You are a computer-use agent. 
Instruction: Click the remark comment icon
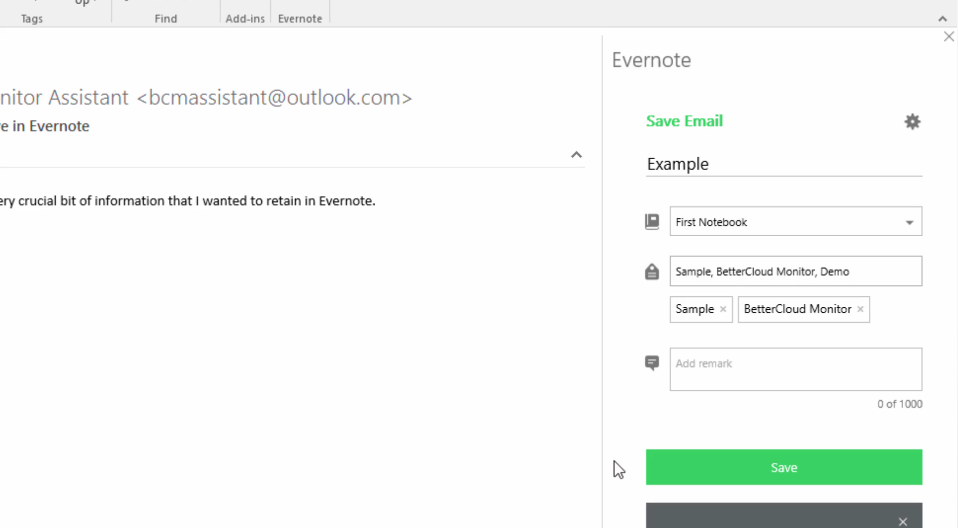point(652,363)
